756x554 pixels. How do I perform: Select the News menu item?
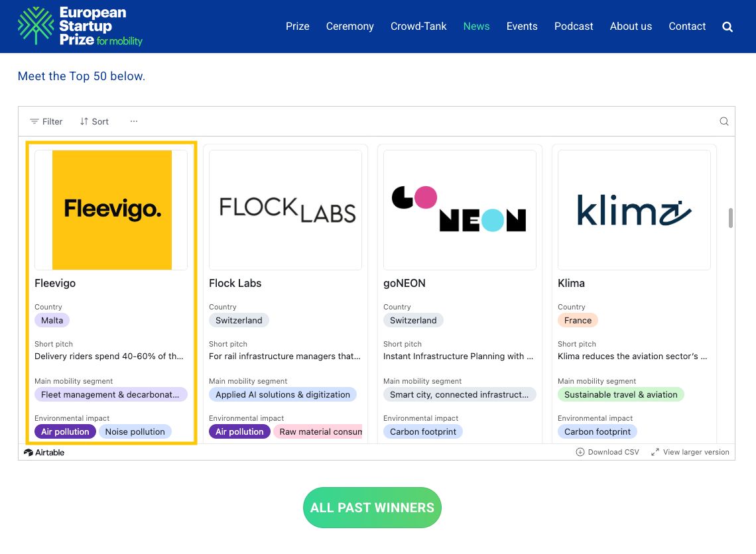click(476, 27)
